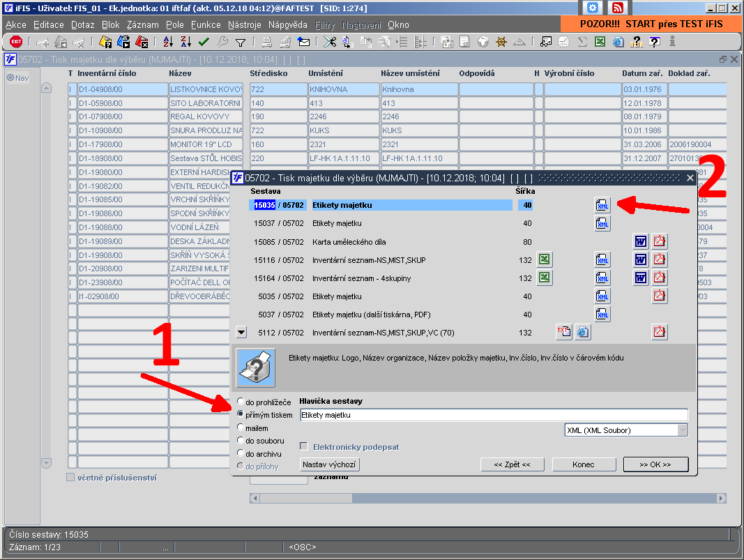This screenshot has height=560, width=744.
Task: Expand report list with down arrow button
Action: (241, 332)
